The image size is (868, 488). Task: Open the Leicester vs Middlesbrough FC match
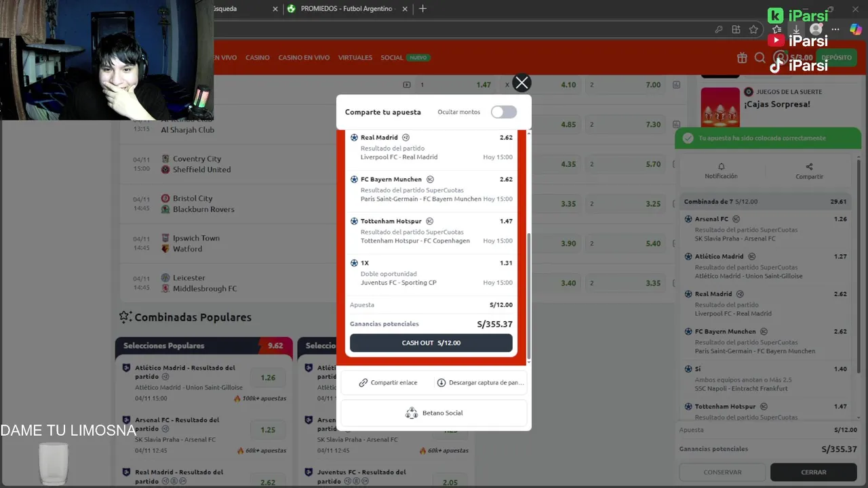coord(199,283)
